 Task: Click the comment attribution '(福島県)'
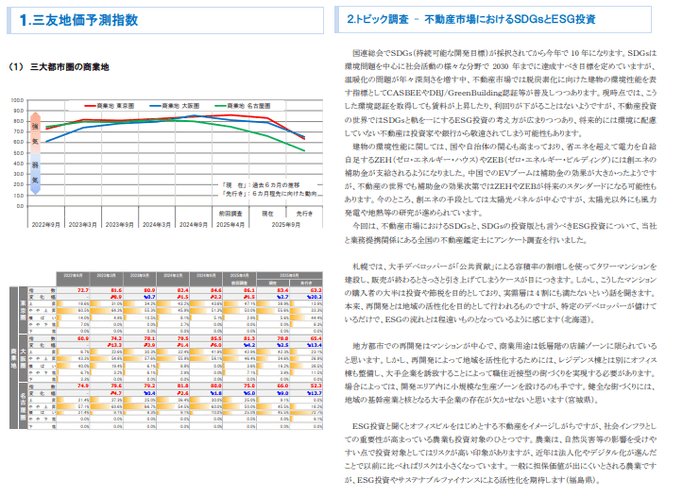click(580, 480)
